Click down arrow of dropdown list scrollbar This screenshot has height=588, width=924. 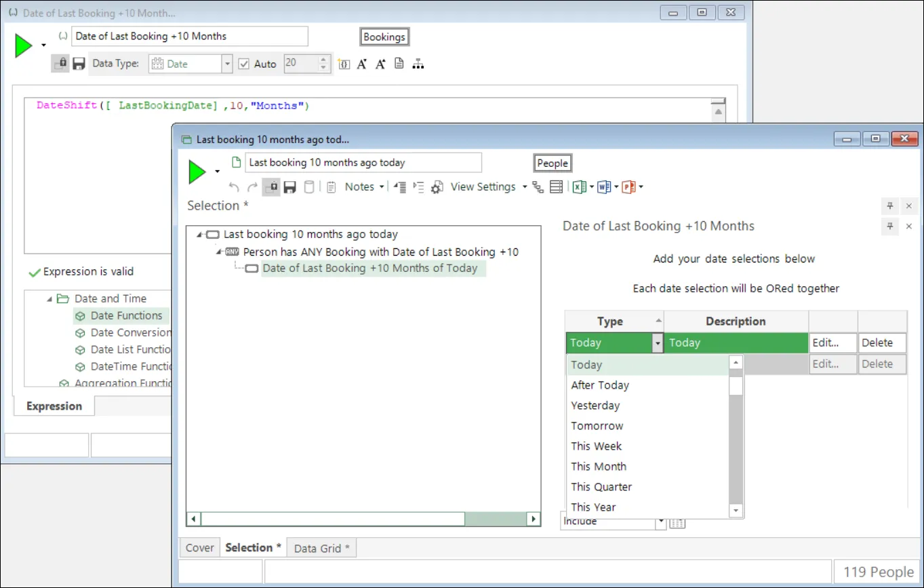(x=736, y=510)
